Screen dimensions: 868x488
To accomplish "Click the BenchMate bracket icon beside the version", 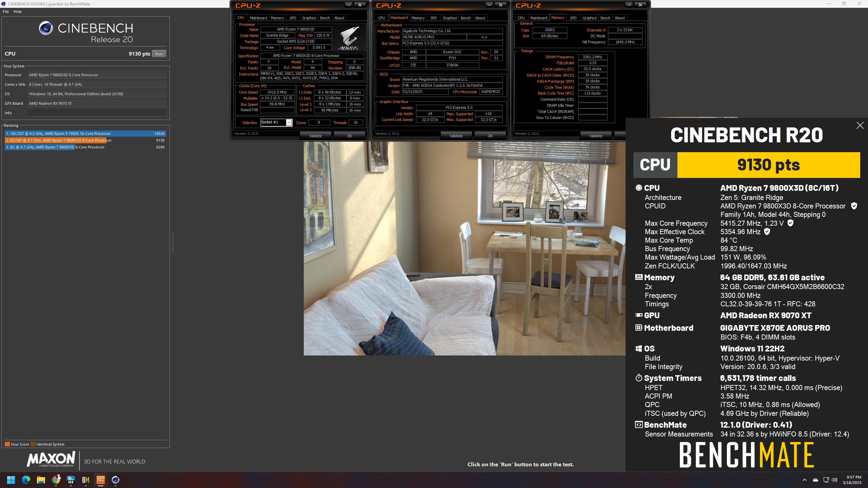I will pos(639,425).
